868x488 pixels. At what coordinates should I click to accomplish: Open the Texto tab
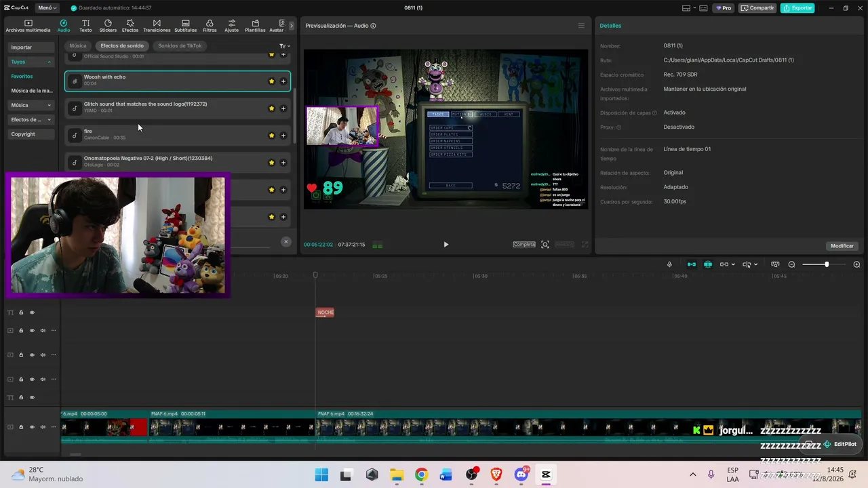[85, 26]
